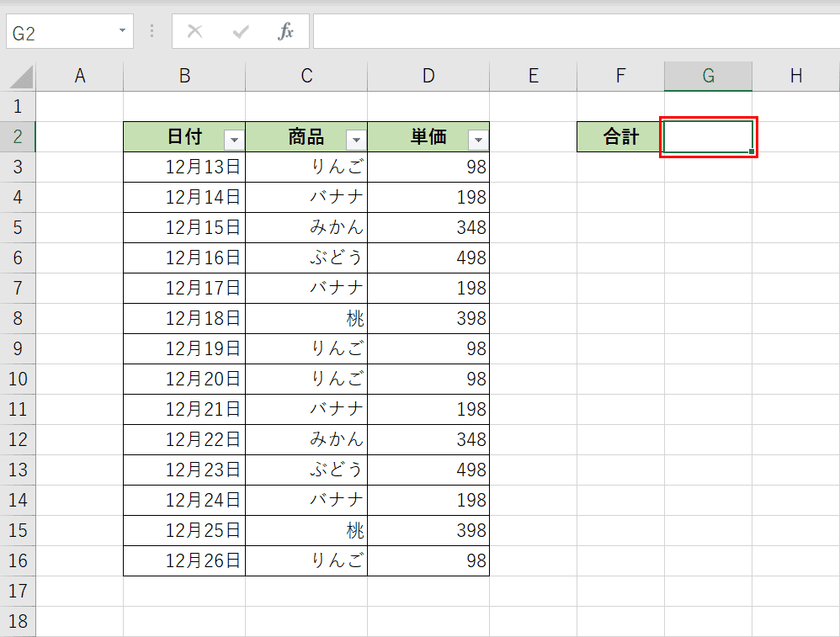The width and height of the screenshot is (840, 637).
Task: Select price 348 in row 5
Action: pyautogui.click(x=428, y=228)
